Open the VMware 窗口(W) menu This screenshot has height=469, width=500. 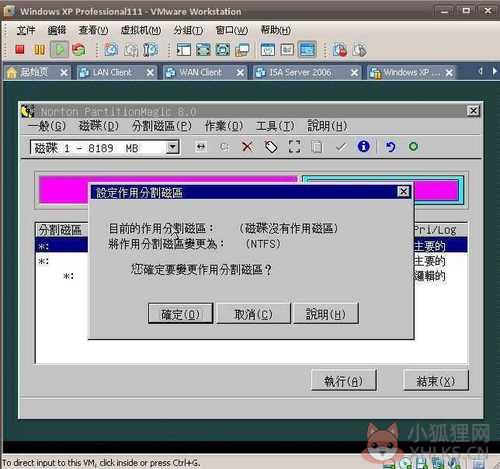click(232, 30)
